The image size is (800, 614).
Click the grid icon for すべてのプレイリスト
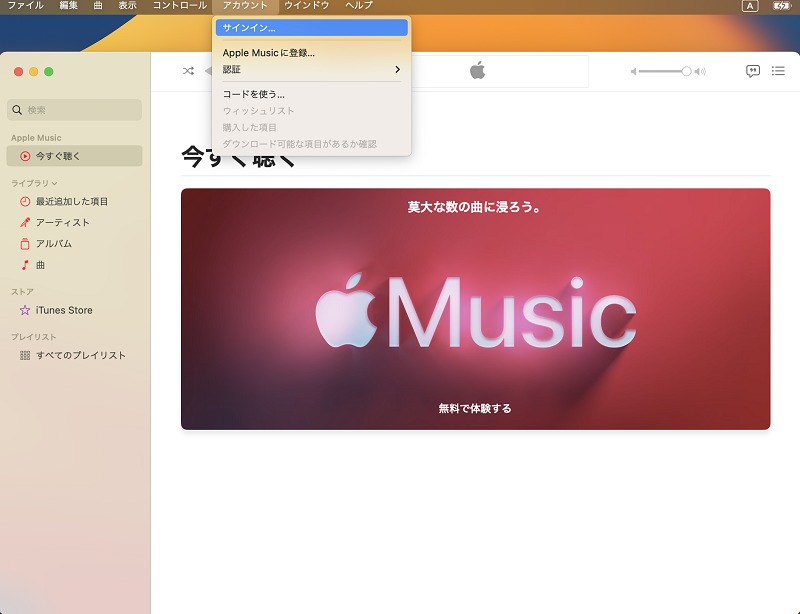click(x=24, y=355)
